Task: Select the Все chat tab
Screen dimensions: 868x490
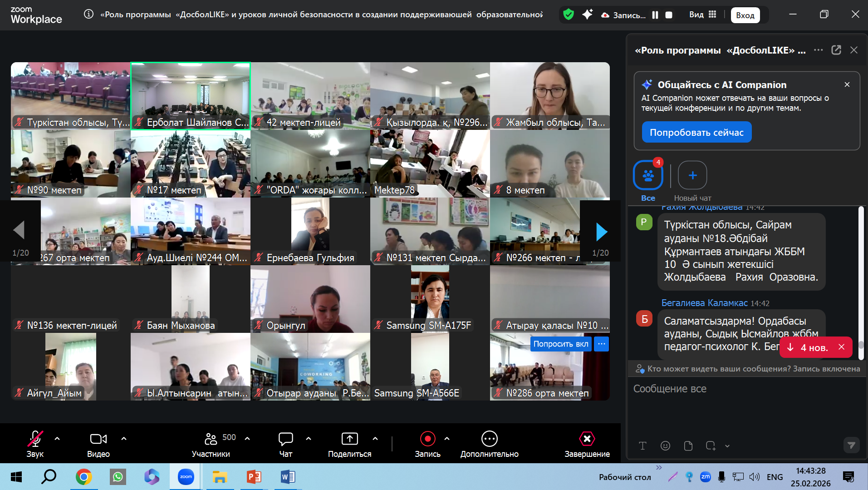Action: (648, 181)
